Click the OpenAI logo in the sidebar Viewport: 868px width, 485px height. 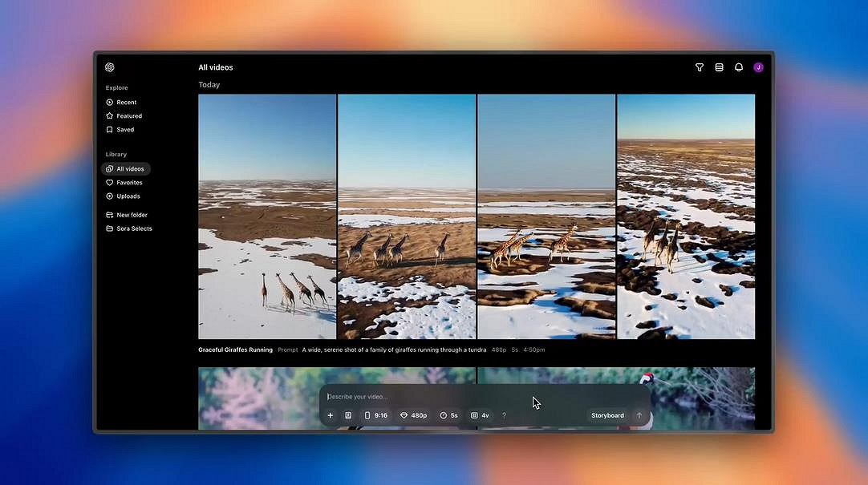(110, 67)
